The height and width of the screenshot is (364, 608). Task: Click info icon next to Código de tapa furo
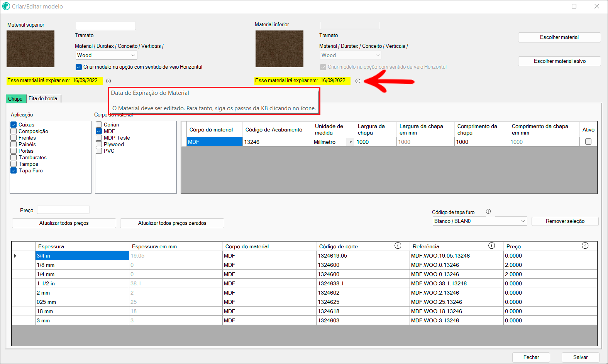(488, 211)
